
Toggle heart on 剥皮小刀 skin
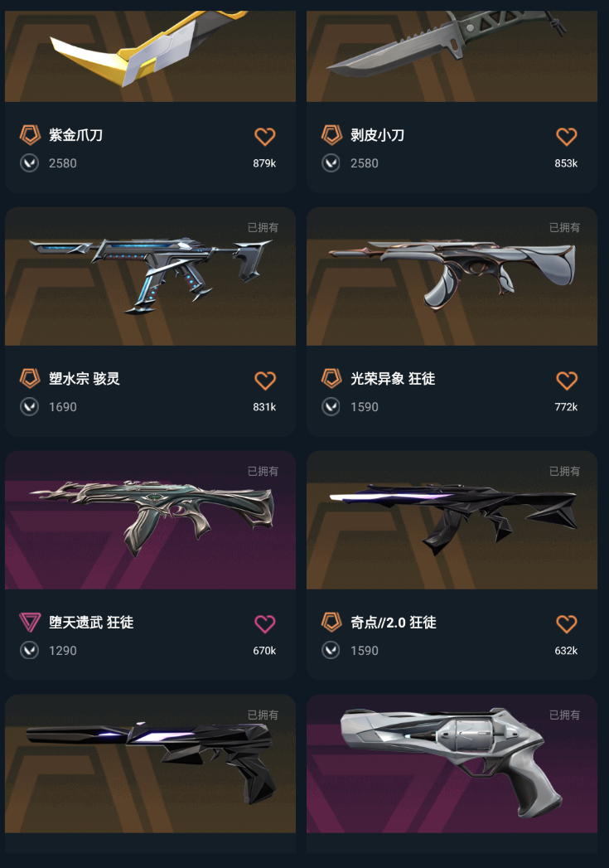click(567, 137)
